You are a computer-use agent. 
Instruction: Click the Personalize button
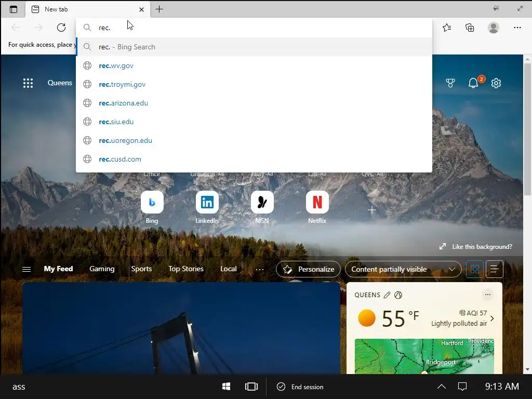click(308, 270)
